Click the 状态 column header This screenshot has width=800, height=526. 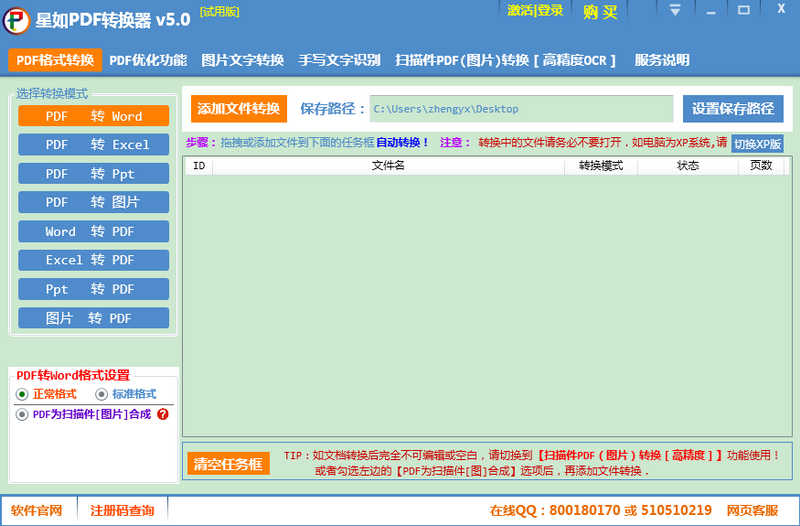(x=688, y=165)
